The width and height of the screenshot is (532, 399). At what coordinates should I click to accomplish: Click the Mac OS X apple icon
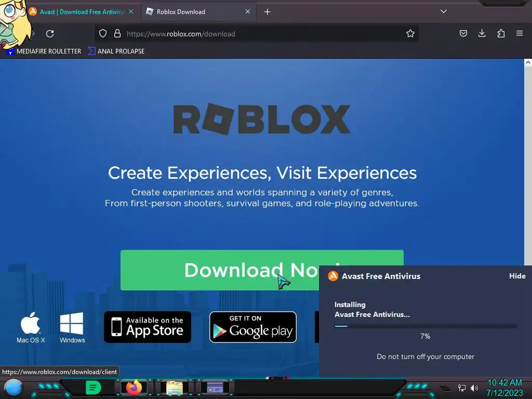[31, 323]
